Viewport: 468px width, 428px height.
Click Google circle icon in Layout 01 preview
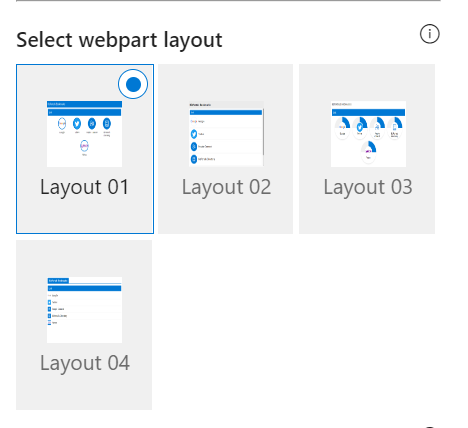pos(62,124)
